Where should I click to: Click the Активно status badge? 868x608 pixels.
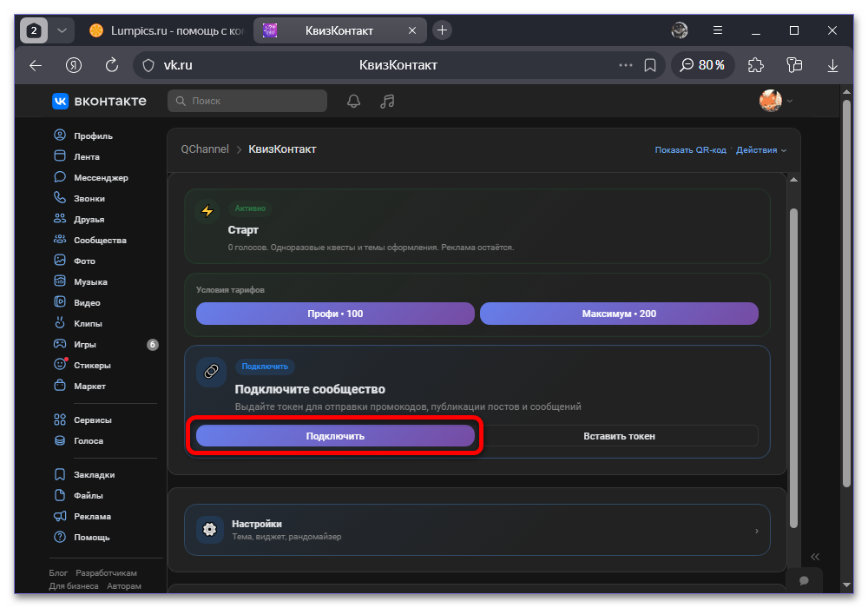pyautogui.click(x=250, y=208)
